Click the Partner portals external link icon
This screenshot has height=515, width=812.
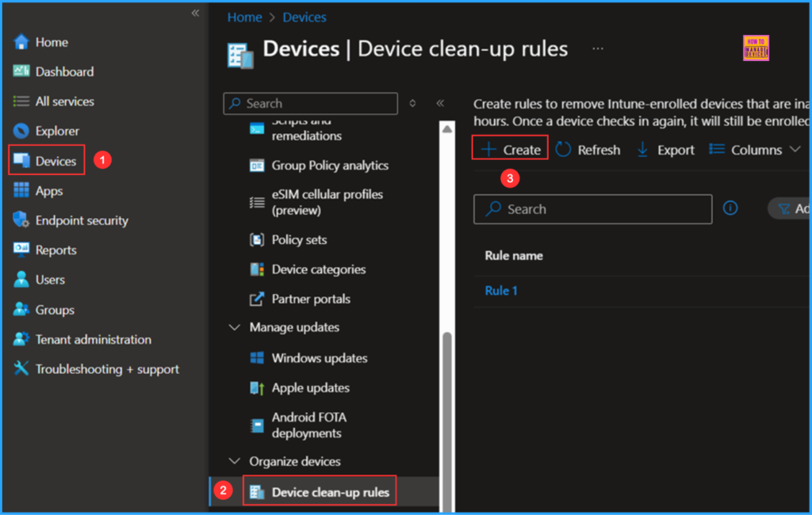pyautogui.click(x=257, y=299)
